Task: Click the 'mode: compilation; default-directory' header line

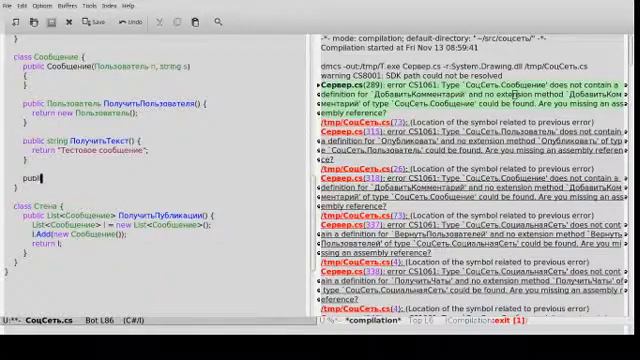Action: (x=433, y=38)
